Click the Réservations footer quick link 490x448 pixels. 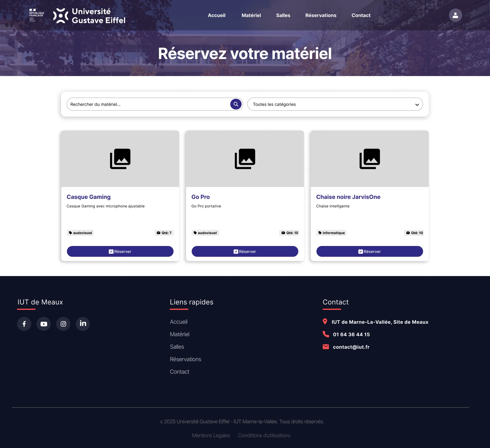(x=185, y=359)
